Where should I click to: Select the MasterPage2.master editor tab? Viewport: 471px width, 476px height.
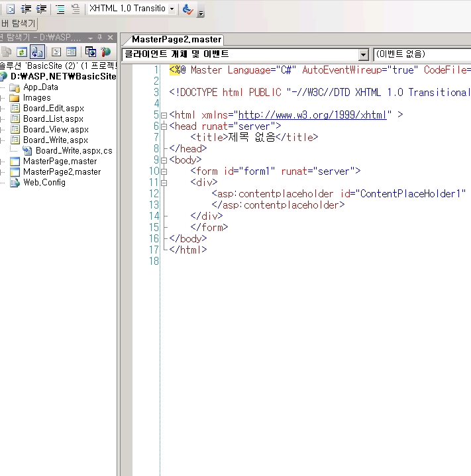click(x=176, y=40)
